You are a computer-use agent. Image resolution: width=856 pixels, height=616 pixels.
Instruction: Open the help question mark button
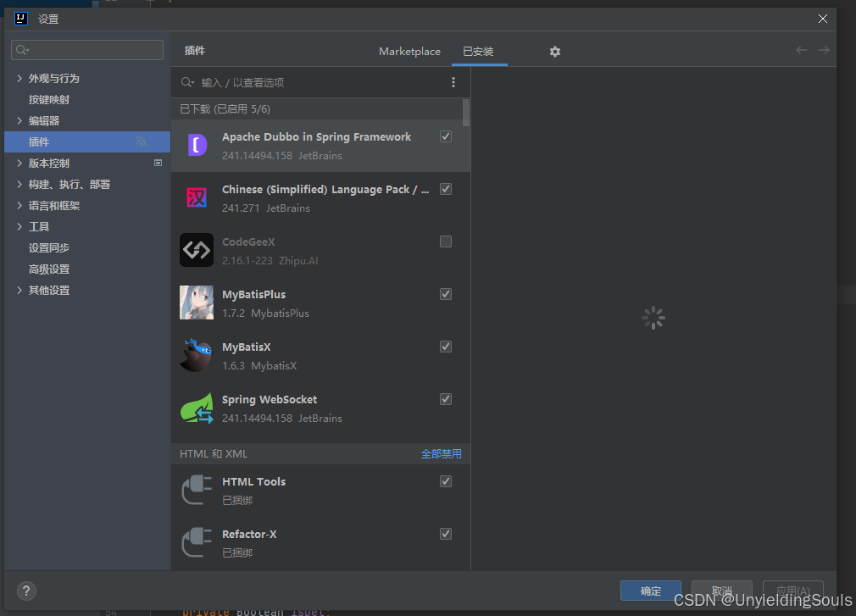point(26,591)
